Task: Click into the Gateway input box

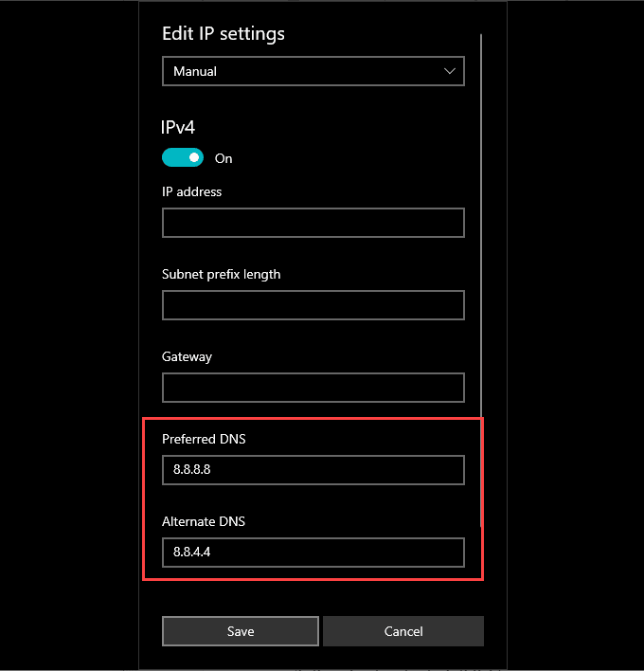Action: coord(313,388)
